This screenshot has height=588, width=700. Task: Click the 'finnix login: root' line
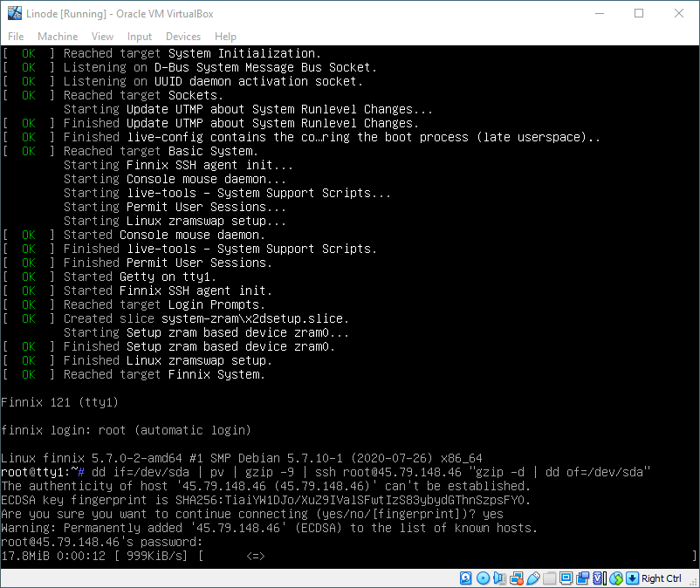tap(126, 430)
